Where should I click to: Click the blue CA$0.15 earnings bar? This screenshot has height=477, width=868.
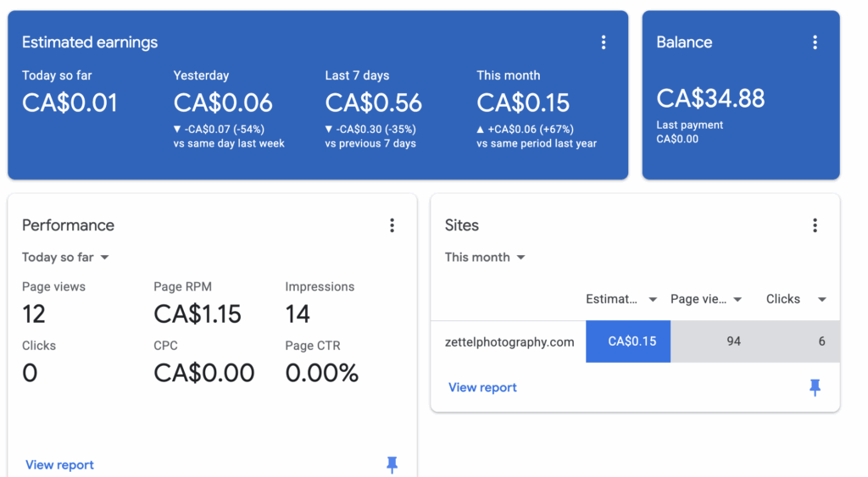tap(628, 341)
